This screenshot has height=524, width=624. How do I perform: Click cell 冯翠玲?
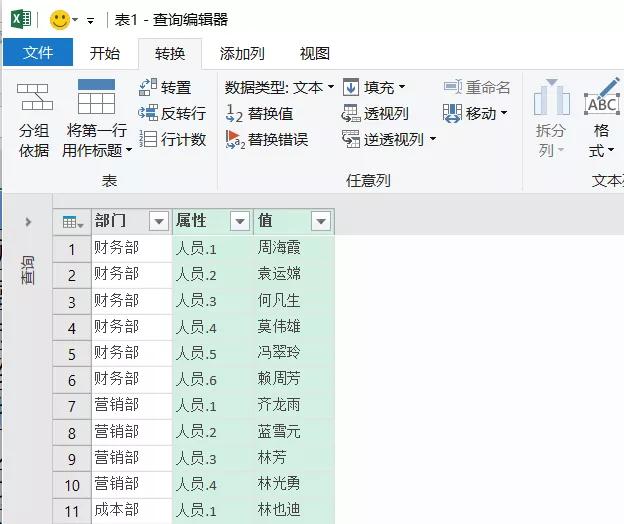(x=293, y=353)
